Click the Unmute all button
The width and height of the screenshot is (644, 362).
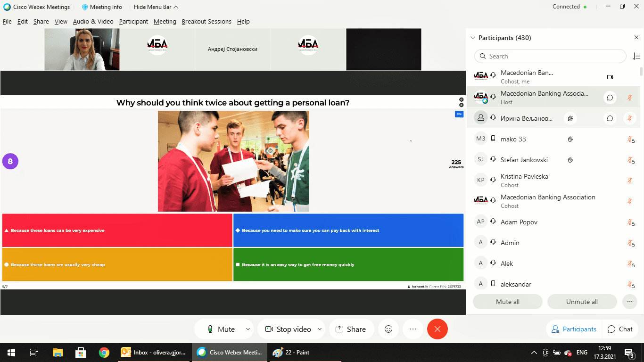[x=582, y=302]
